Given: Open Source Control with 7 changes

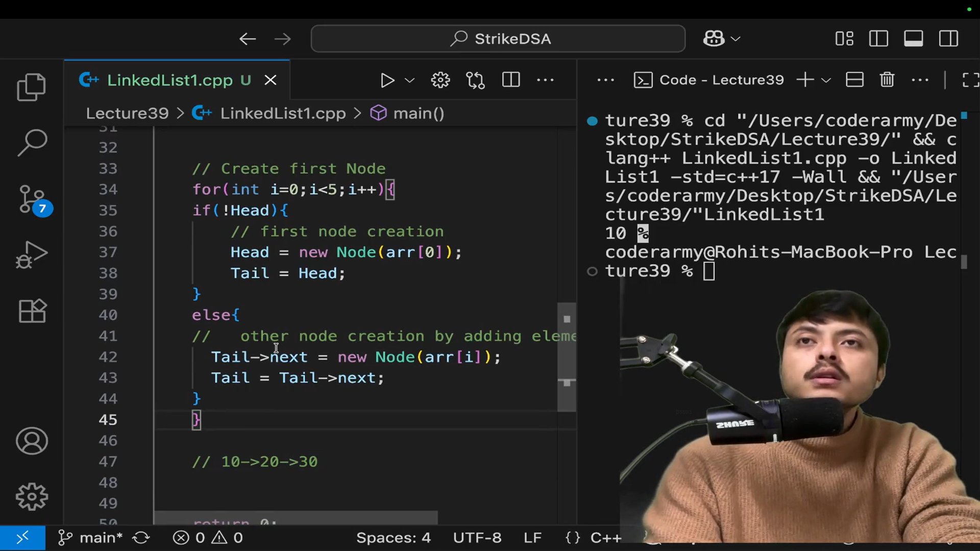Looking at the screenshot, I should click(x=32, y=199).
